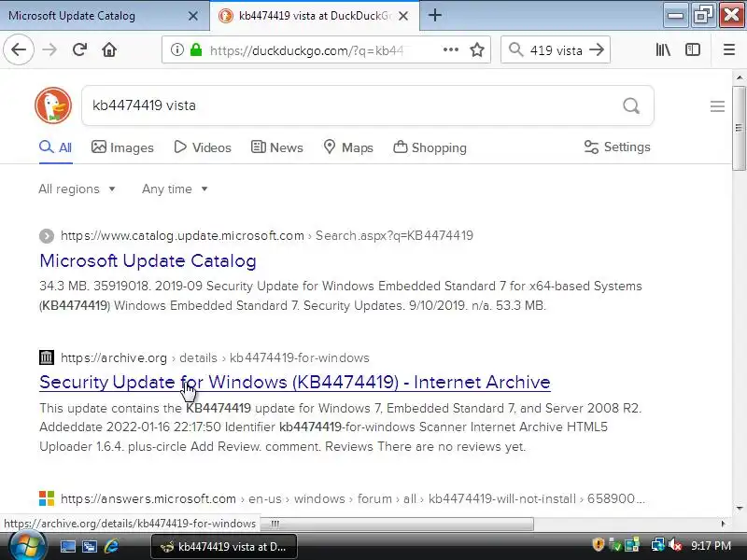Open the Library bookmarks and history
Viewport: 747px width, 560px height.
[663, 49]
